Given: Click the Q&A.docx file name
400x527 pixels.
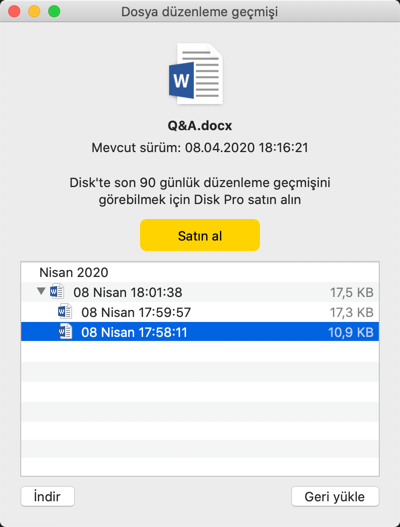Looking at the screenshot, I should point(200,126).
